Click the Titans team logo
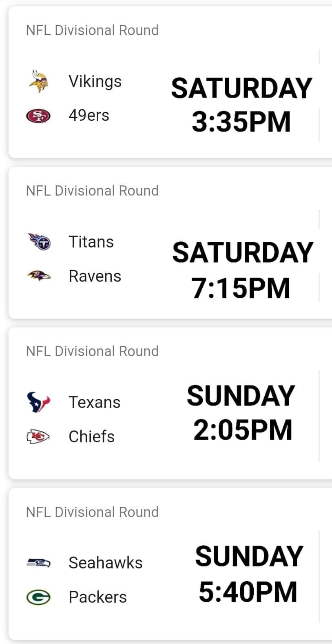The width and height of the screenshot is (332, 644). coord(39,241)
